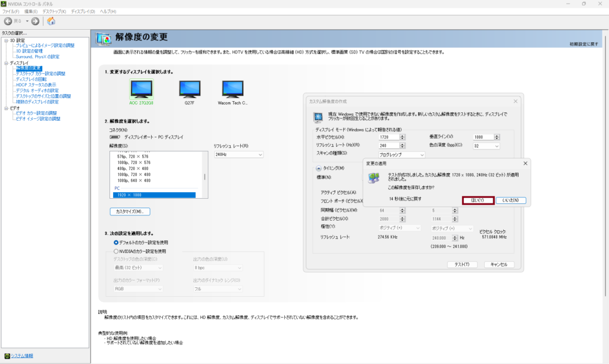Click the Home icon in the toolbar
This screenshot has width=609, height=364.
coord(51,21)
